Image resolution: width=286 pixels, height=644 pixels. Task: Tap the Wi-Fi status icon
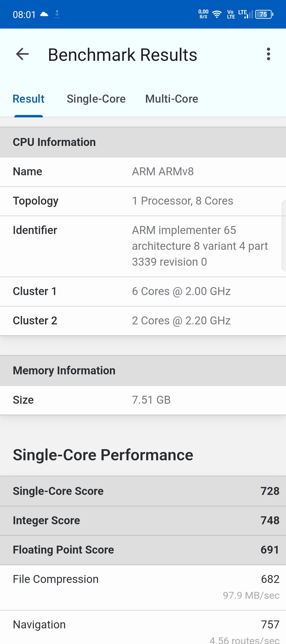pyautogui.click(x=217, y=14)
